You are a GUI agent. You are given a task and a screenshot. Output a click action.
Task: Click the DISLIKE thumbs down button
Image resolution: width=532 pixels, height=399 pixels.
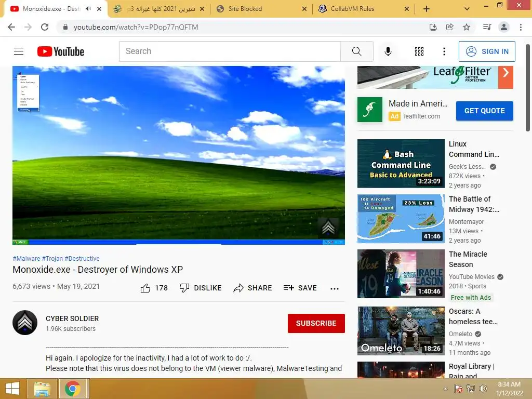click(201, 288)
